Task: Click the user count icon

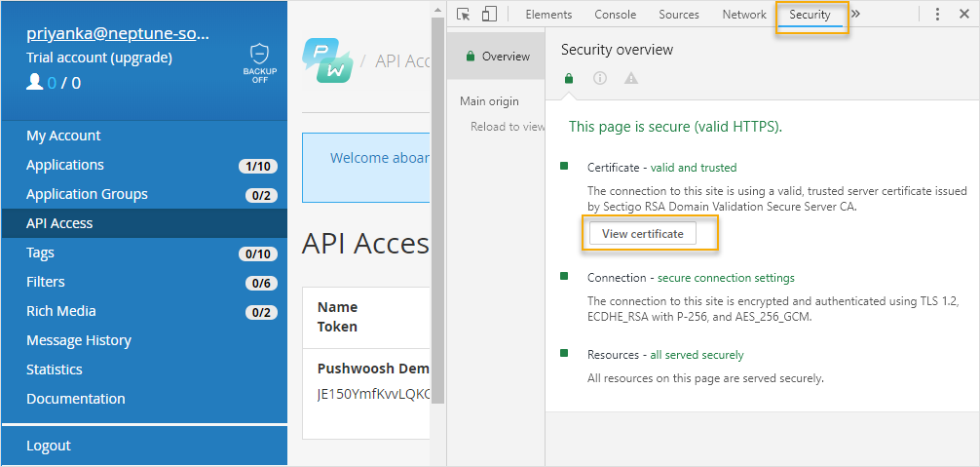Action: (x=34, y=82)
